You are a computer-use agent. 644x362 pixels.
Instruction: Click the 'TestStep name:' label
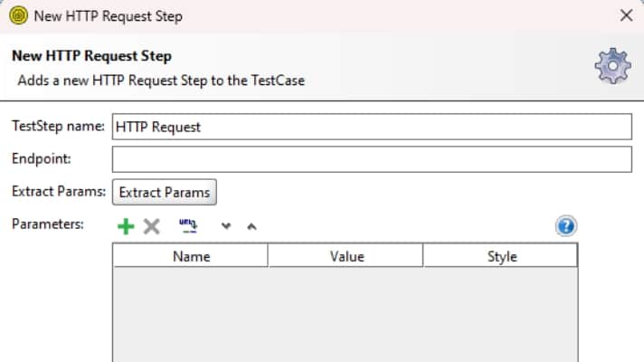coord(58,126)
